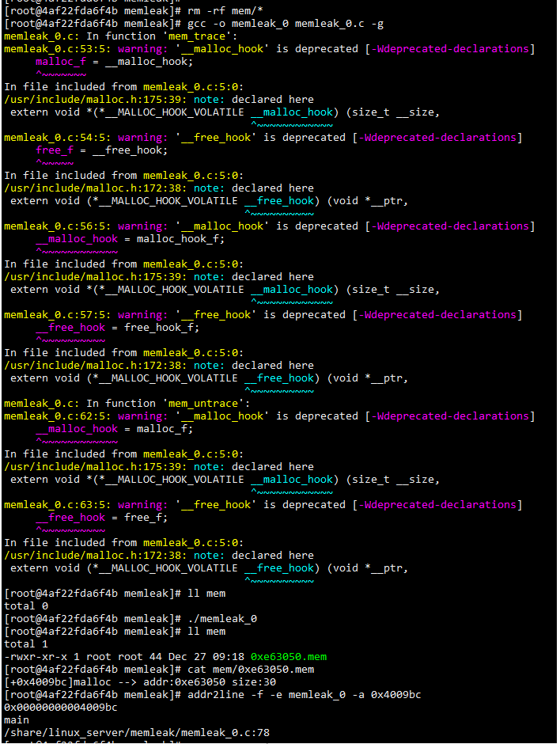Click the '0x00000000004009bc' address output

tap(61, 708)
